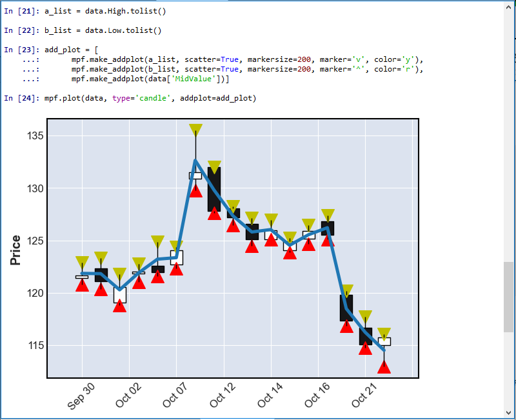Click the 'Oct 16' x-axis label
This screenshot has width=516, height=420.
pos(317,395)
